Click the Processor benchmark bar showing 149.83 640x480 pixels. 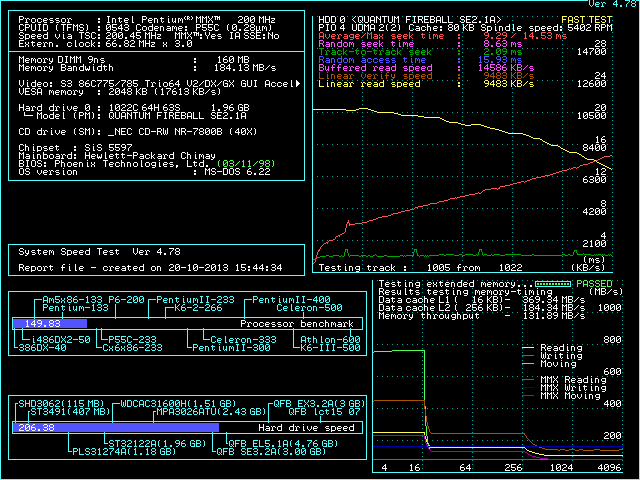click(187, 324)
